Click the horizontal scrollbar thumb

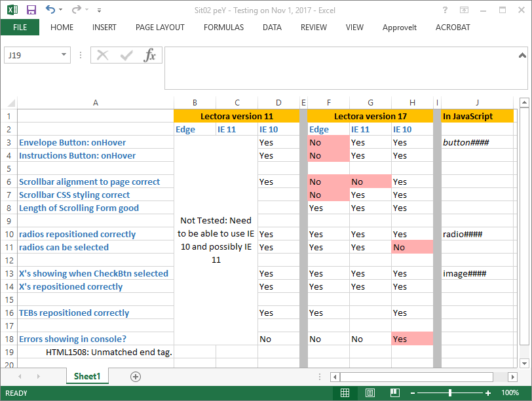click(x=416, y=377)
